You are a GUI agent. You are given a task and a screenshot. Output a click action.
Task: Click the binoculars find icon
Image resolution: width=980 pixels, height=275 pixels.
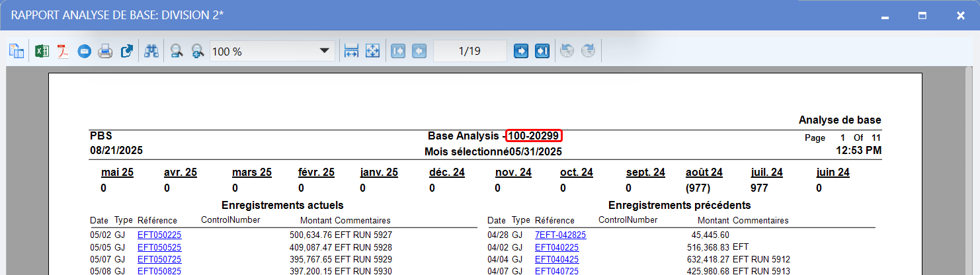pyautogui.click(x=152, y=52)
